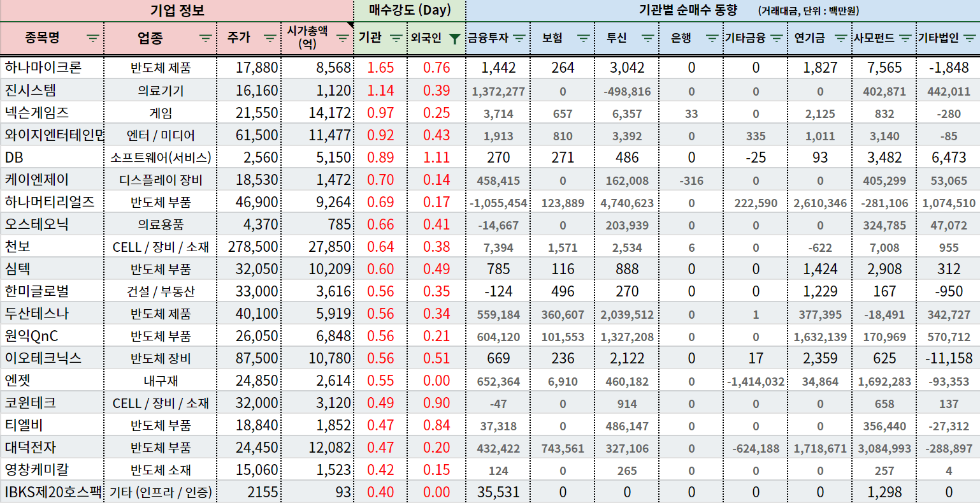This screenshot has height=503, width=980.
Task: Open the 기타법인 column filter dropdown
Action: tap(969, 38)
